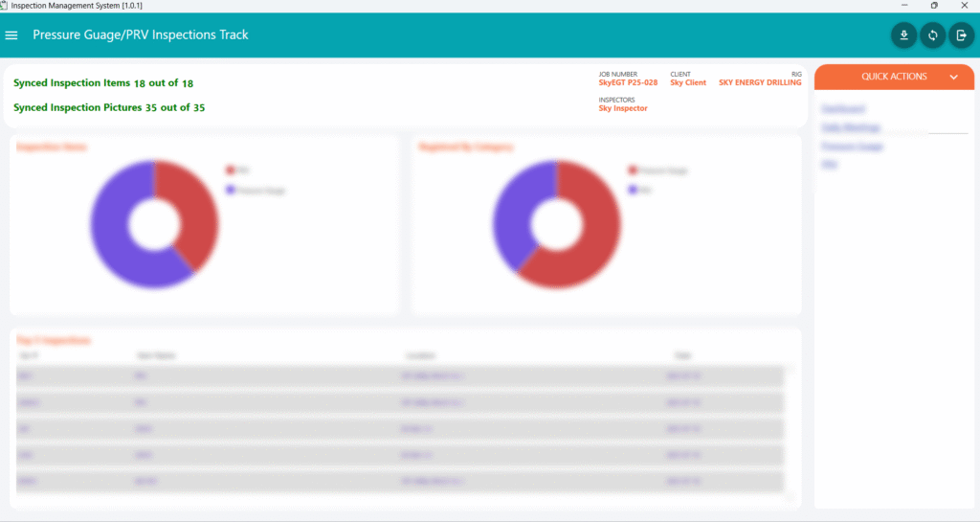The width and height of the screenshot is (980, 522).
Task: Select the first row in inspections table
Action: [x=399, y=376]
